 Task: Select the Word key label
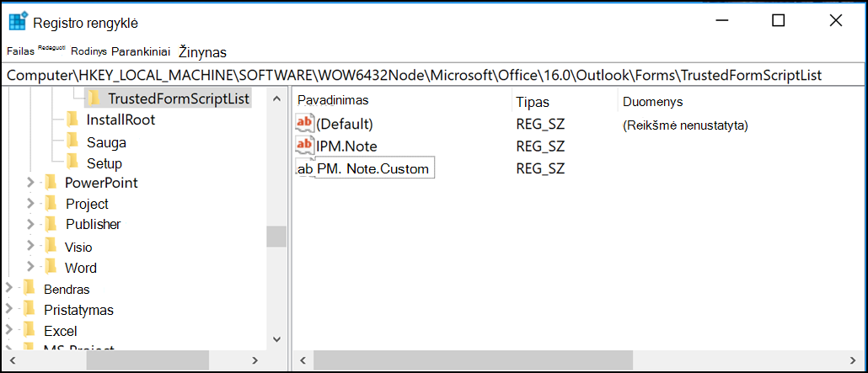[81, 268]
